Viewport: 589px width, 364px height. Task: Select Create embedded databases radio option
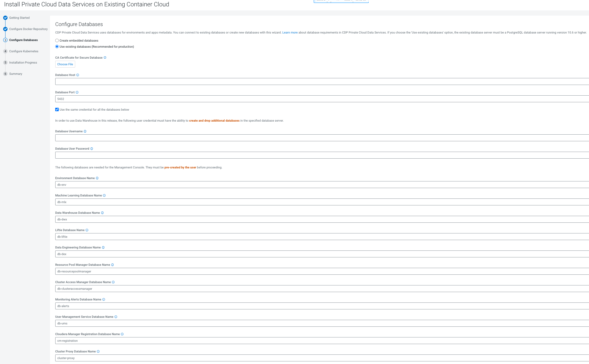tap(57, 41)
